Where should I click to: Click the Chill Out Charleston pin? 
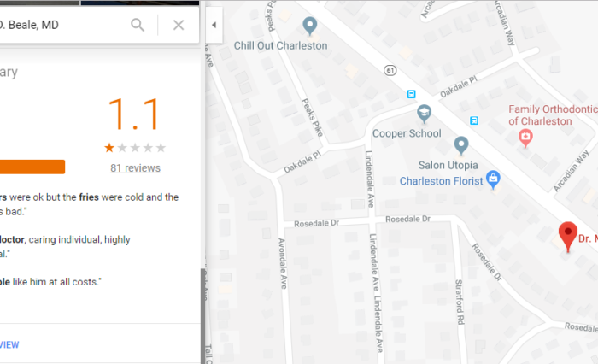309,26
